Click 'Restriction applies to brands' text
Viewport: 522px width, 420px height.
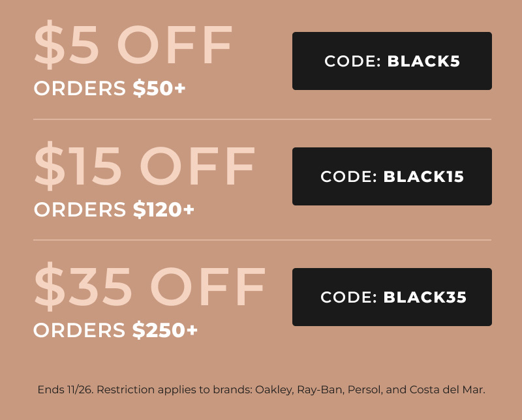(x=174, y=390)
